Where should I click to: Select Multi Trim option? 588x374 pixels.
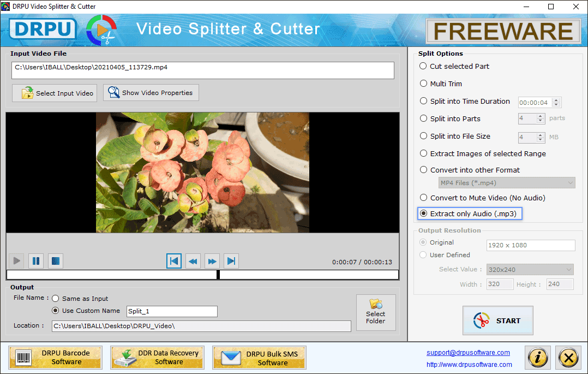[423, 84]
